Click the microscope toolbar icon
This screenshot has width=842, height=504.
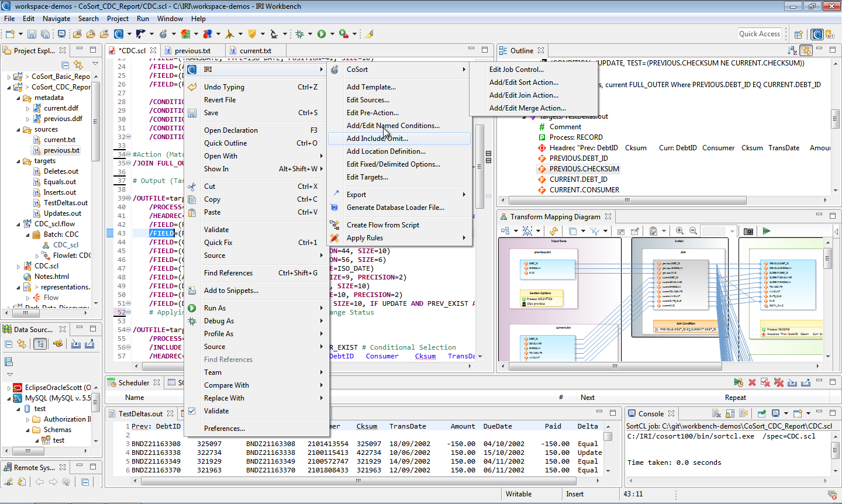click(x=274, y=34)
